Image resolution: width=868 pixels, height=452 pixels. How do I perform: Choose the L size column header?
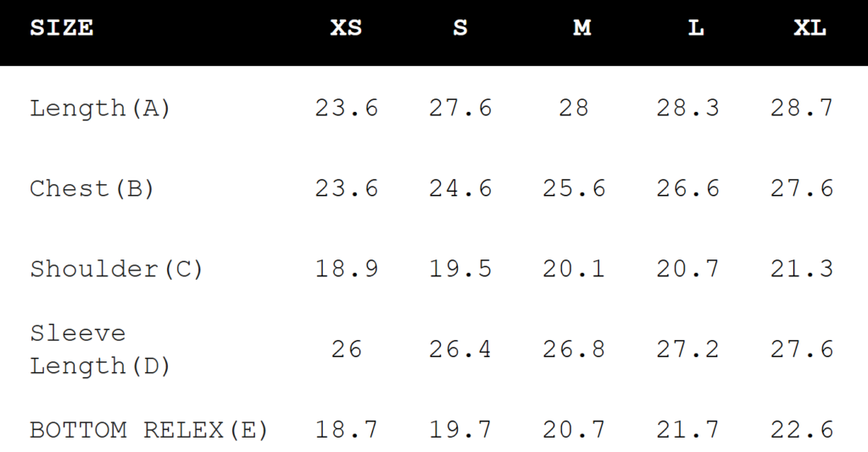[x=696, y=28]
